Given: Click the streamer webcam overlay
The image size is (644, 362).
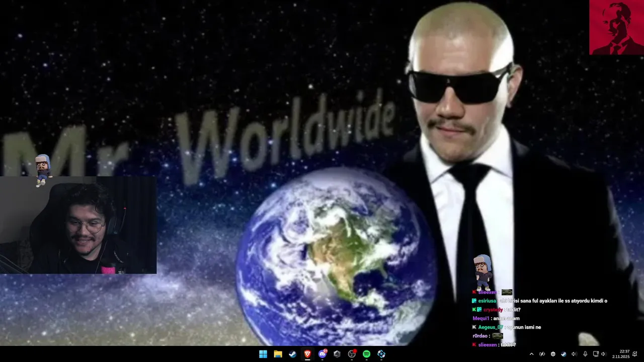Looking at the screenshot, I should tap(78, 225).
